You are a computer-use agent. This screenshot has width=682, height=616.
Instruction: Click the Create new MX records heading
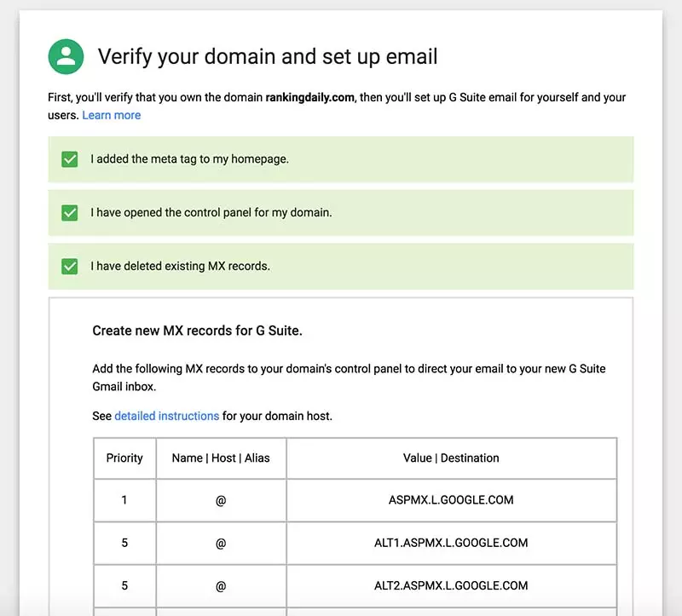(x=197, y=331)
